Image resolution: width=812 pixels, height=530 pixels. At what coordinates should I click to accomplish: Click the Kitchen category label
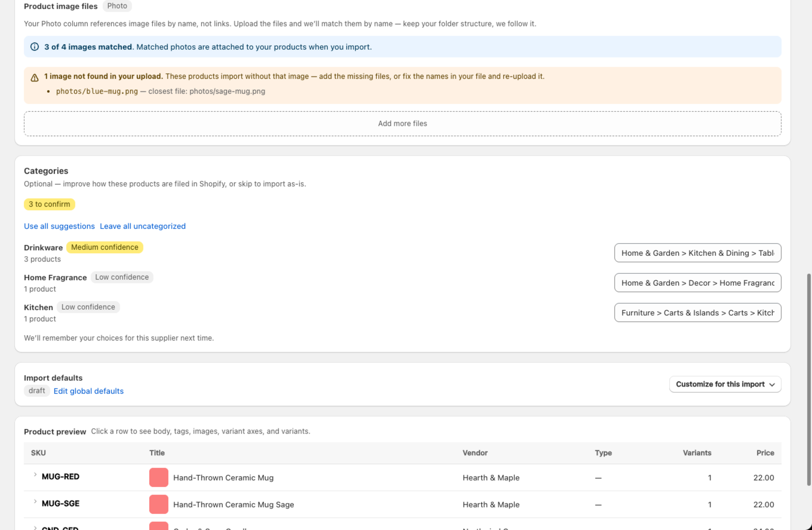39,308
